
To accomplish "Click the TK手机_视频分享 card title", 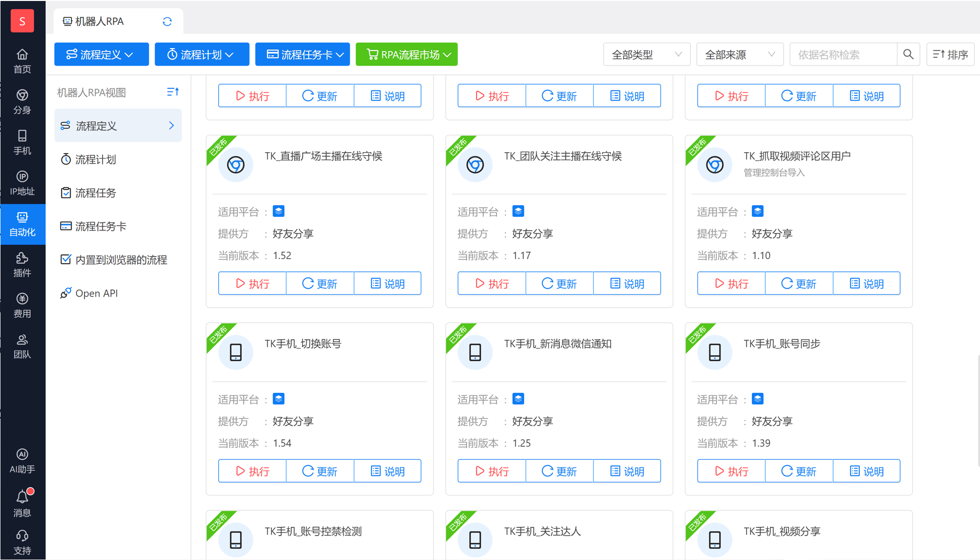I will tap(782, 531).
